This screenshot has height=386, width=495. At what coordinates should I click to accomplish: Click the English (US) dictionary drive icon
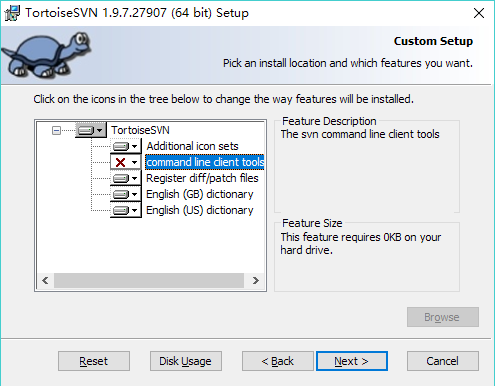click(x=121, y=210)
